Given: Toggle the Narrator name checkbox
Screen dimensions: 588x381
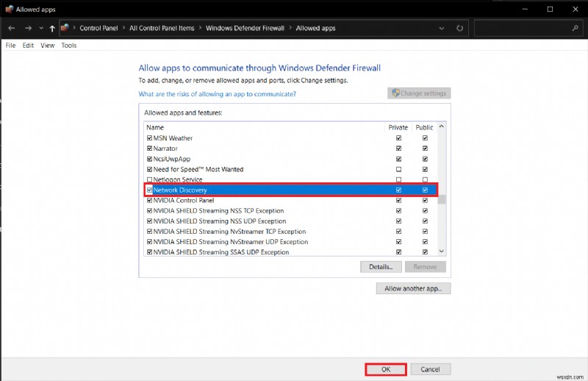Looking at the screenshot, I should click(x=150, y=149).
